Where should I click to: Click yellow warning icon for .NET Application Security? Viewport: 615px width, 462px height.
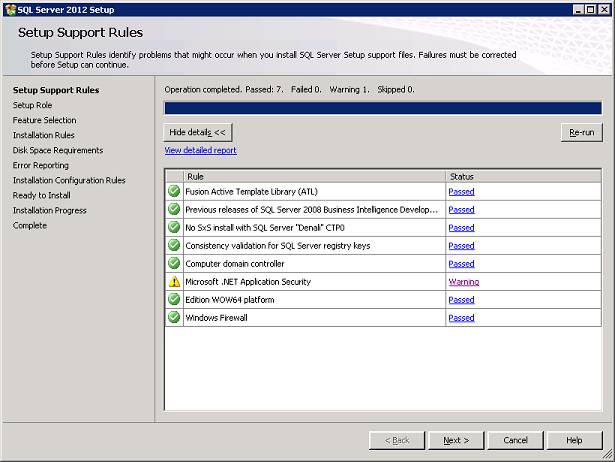(174, 281)
